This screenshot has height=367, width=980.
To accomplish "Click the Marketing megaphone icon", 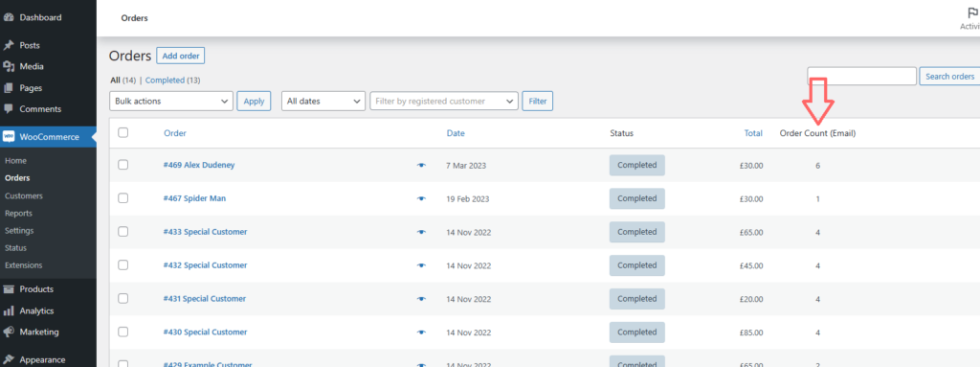I will [9, 332].
